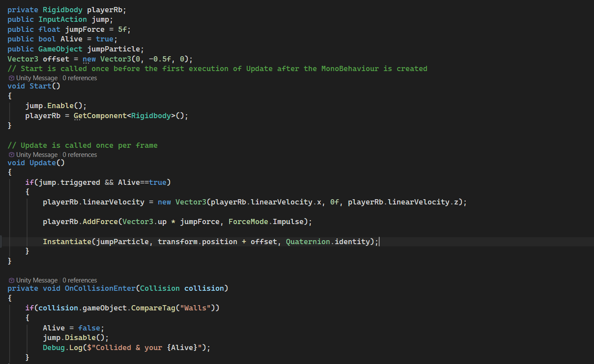Click the "Walls" string literal
The image size is (594, 364).
[x=197, y=308]
